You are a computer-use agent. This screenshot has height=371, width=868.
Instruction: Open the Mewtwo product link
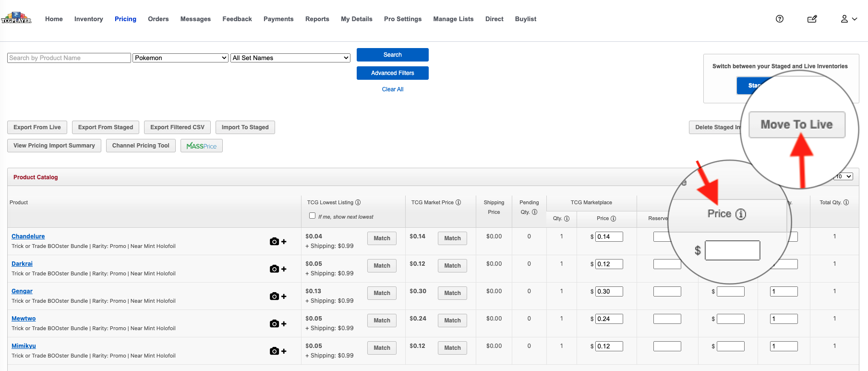(x=24, y=319)
